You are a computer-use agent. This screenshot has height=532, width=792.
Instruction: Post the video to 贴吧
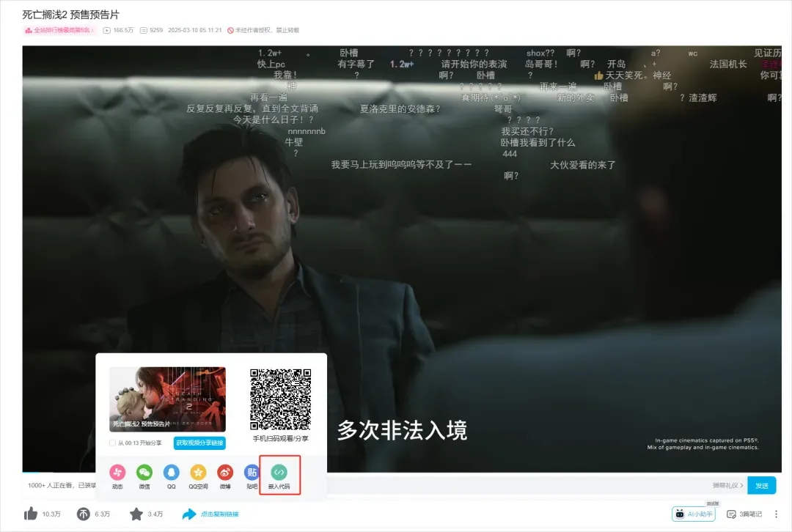pyautogui.click(x=252, y=473)
